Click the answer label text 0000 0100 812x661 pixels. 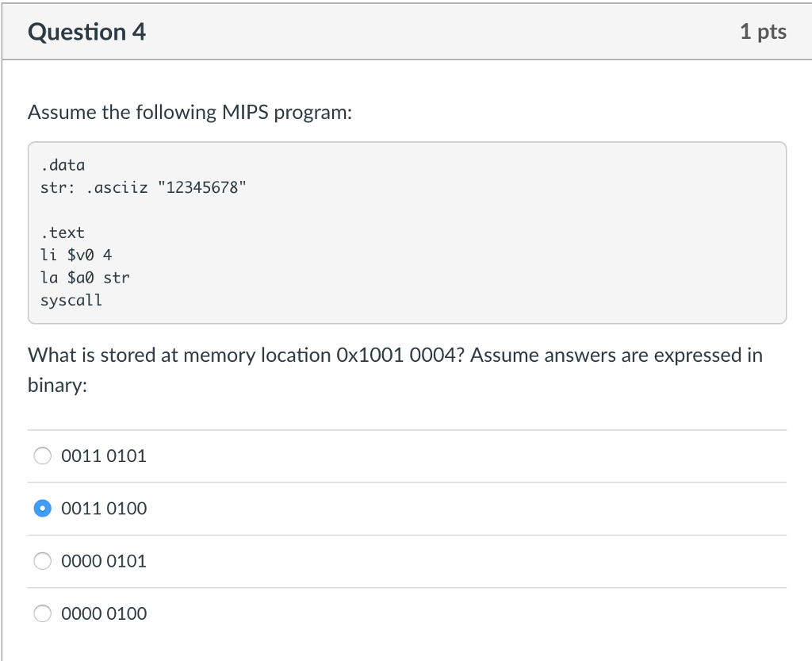click(x=104, y=613)
